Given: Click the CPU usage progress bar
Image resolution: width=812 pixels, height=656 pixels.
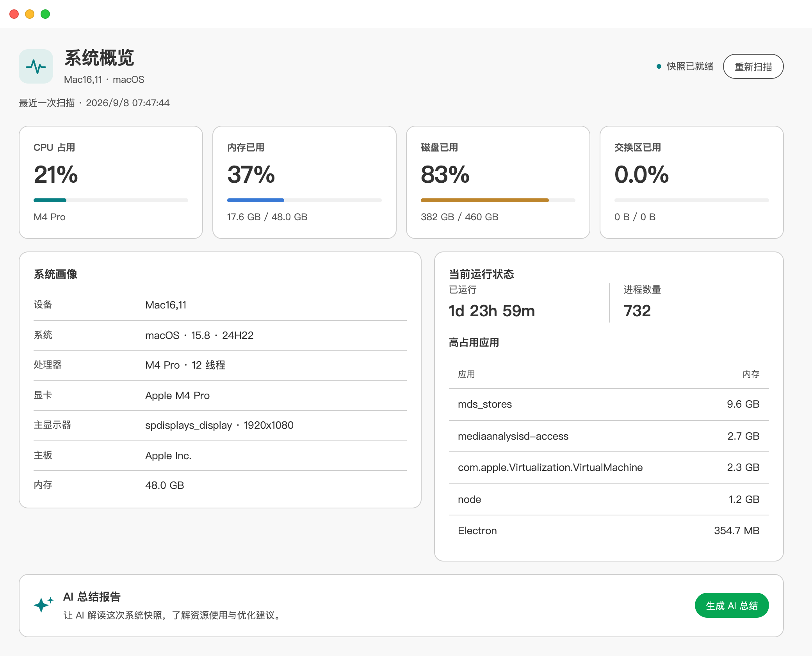Looking at the screenshot, I should [111, 200].
